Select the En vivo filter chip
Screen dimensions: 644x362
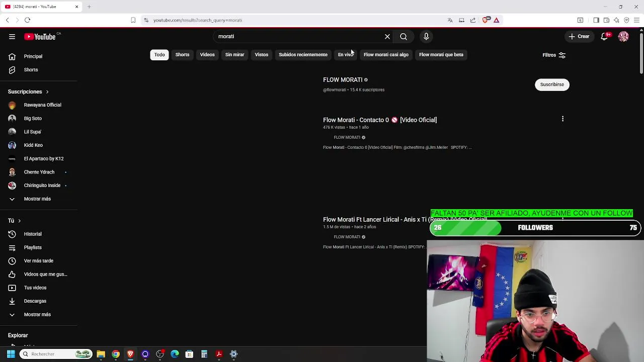coord(346,55)
